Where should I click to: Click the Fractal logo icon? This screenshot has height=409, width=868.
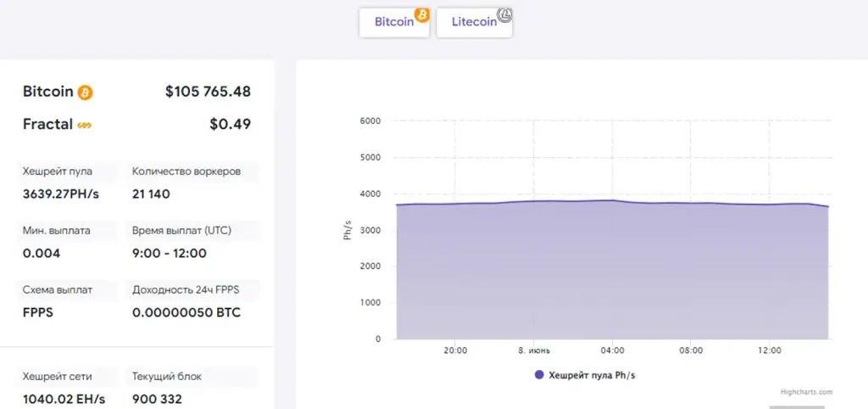pos(84,126)
